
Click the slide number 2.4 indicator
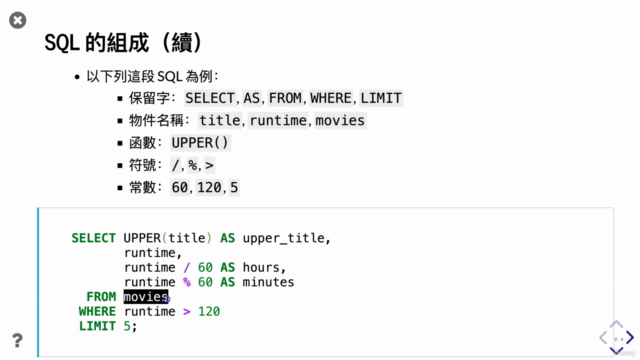coord(619,339)
